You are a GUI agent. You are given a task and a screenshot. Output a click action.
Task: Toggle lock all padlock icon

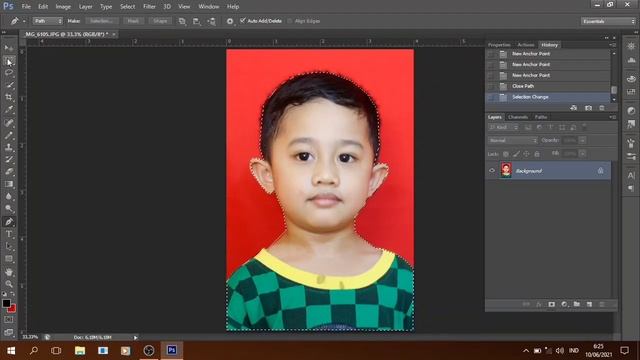[537, 154]
